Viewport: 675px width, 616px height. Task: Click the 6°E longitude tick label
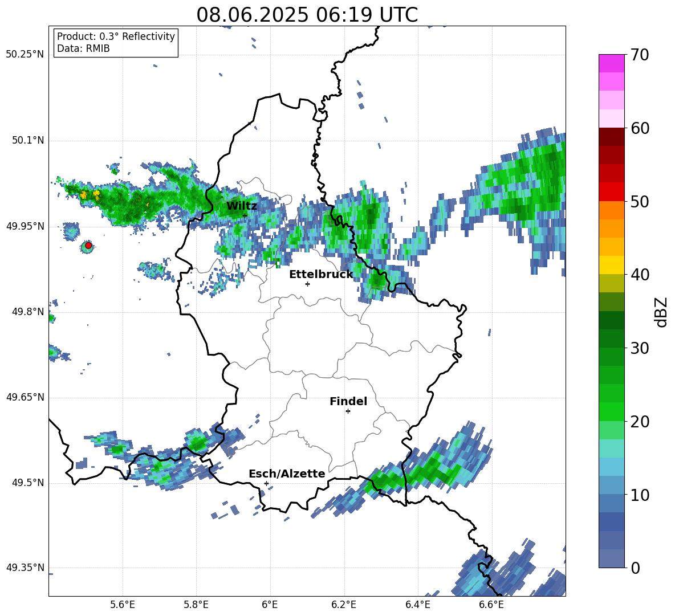coord(270,605)
